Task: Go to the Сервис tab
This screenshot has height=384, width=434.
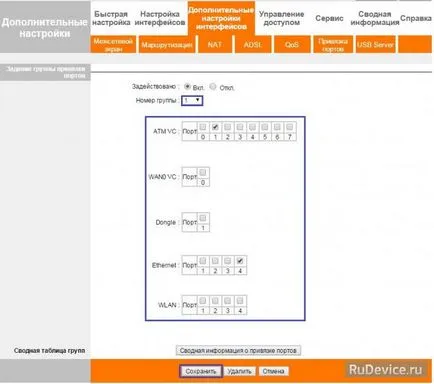Action: (x=329, y=18)
